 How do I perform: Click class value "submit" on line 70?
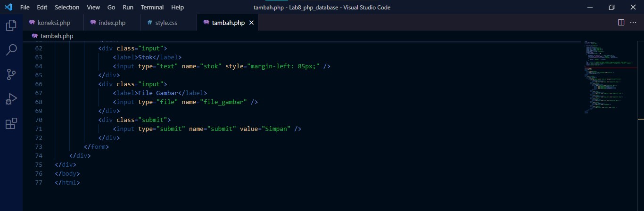153,120
